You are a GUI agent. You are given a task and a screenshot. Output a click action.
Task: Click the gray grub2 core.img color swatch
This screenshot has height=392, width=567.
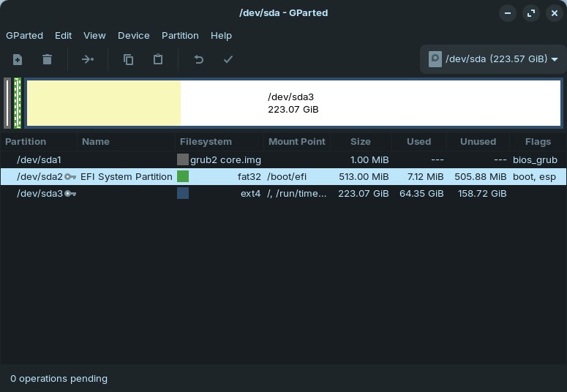click(183, 159)
